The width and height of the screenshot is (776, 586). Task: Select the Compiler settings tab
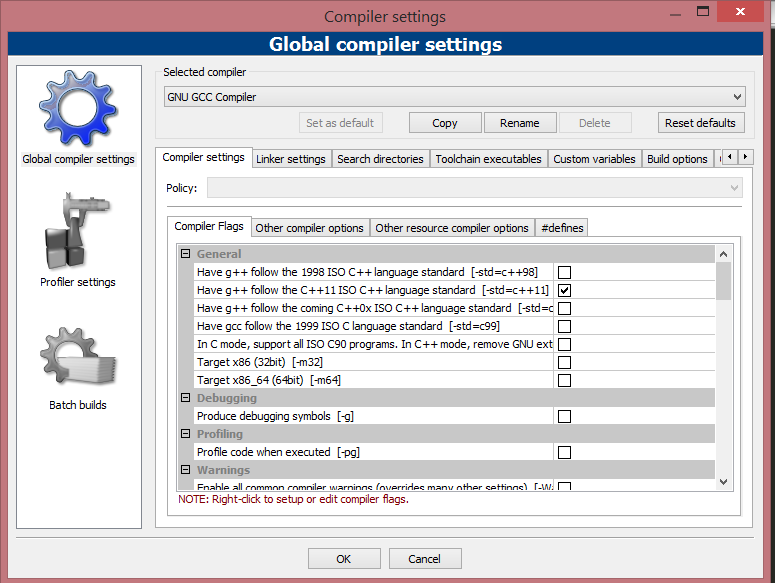(203, 157)
